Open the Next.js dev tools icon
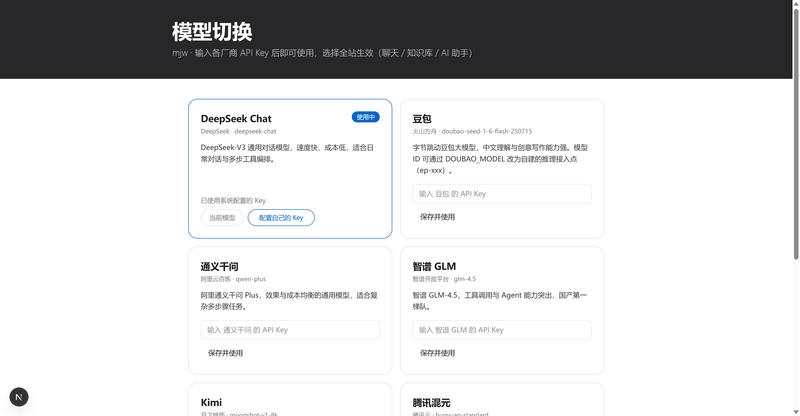800x416 pixels. click(x=19, y=397)
